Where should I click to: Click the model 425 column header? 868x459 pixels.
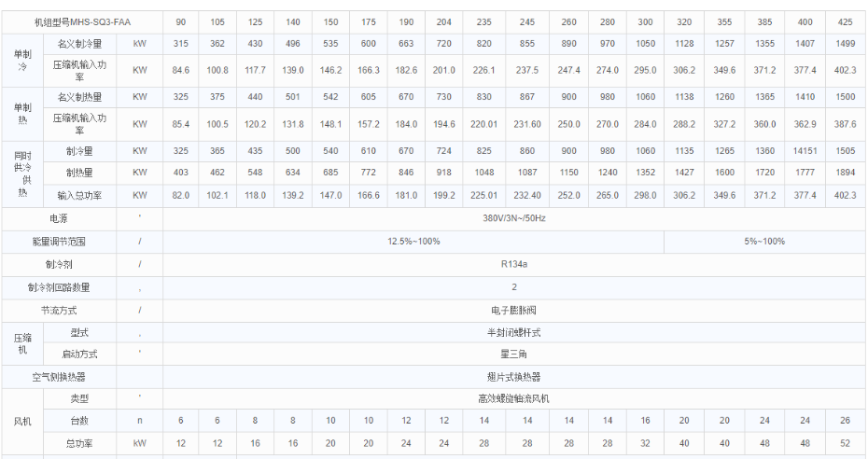(x=846, y=20)
